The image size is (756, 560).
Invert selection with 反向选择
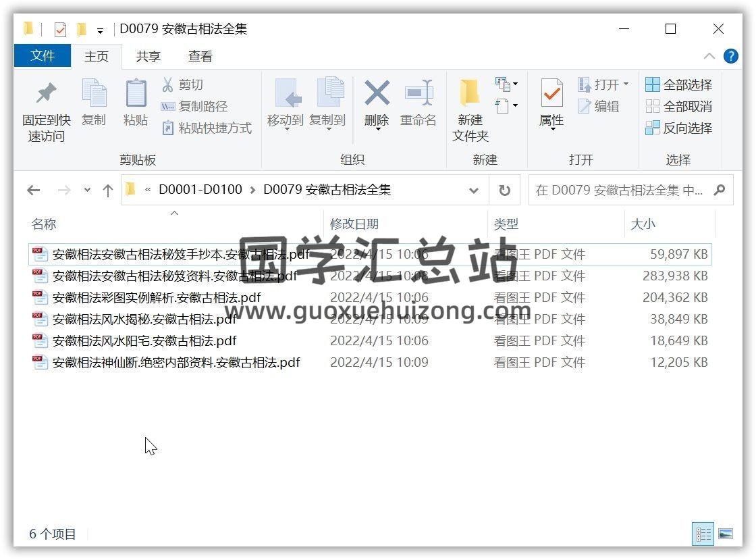679,128
